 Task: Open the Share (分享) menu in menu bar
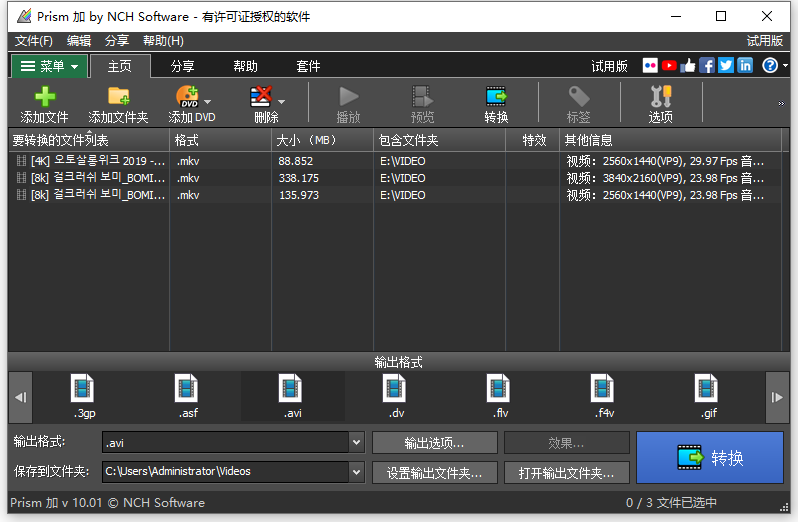click(117, 41)
